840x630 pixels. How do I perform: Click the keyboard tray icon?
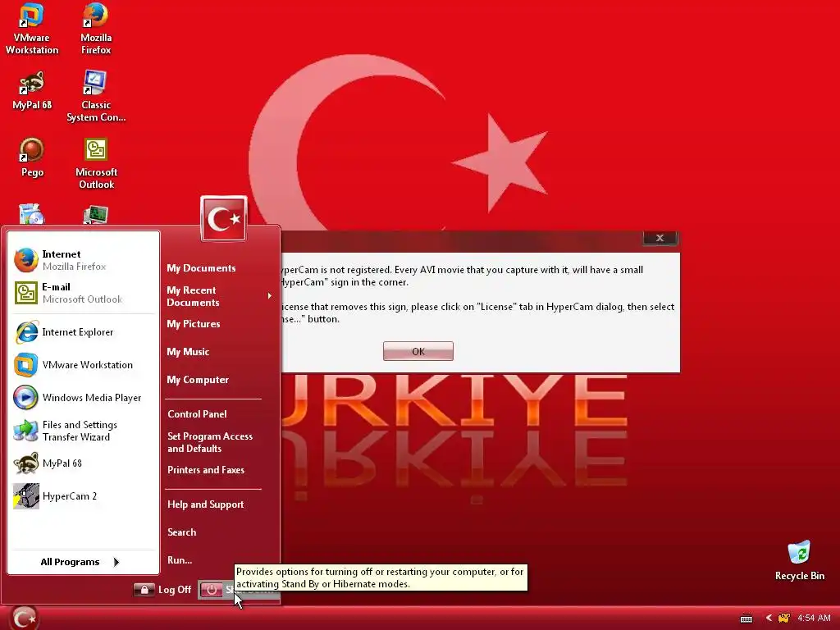click(x=746, y=619)
